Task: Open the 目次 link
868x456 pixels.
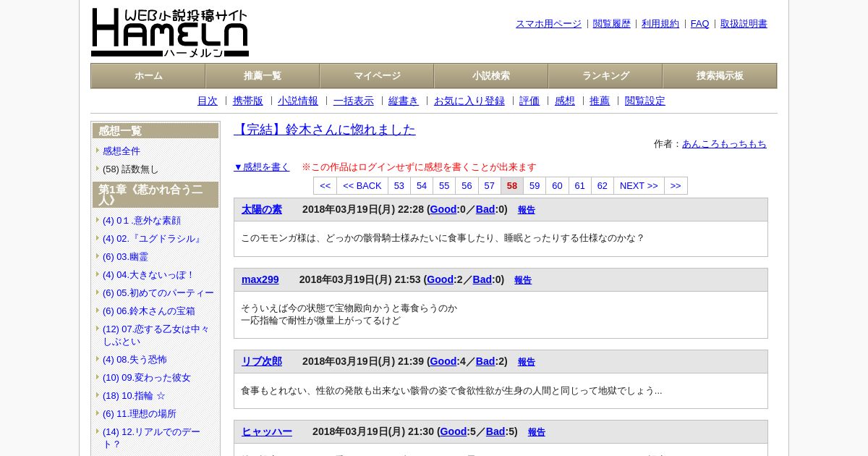Action: tap(208, 101)
